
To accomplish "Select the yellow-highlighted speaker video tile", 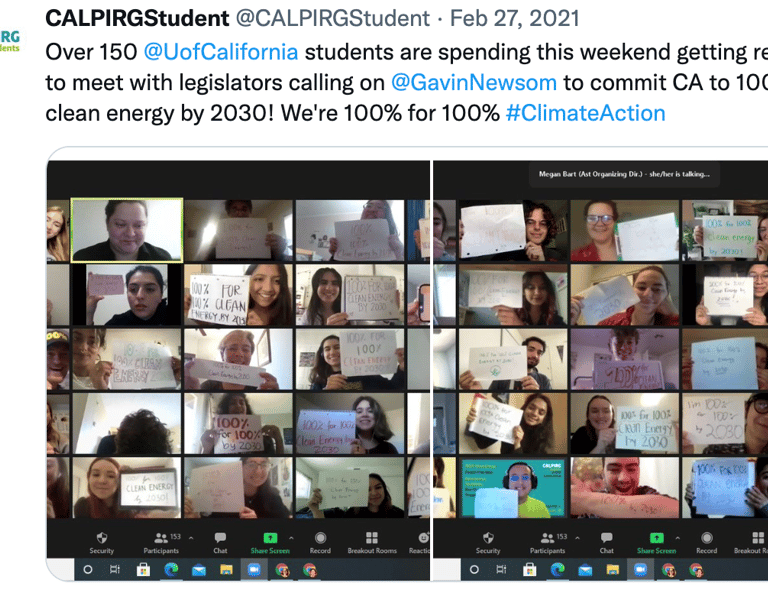I will coord(127,229).
